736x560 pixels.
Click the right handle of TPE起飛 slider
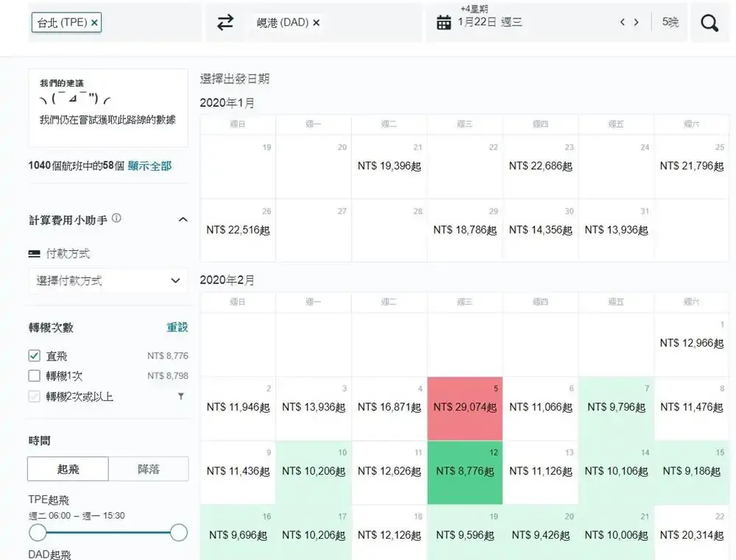[x=179, y=533]
